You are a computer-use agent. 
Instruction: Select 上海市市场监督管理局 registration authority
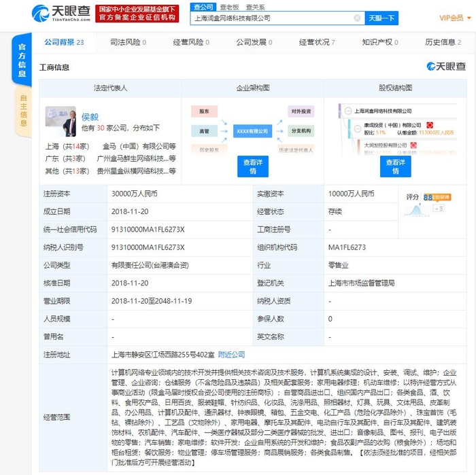[361, 283]
